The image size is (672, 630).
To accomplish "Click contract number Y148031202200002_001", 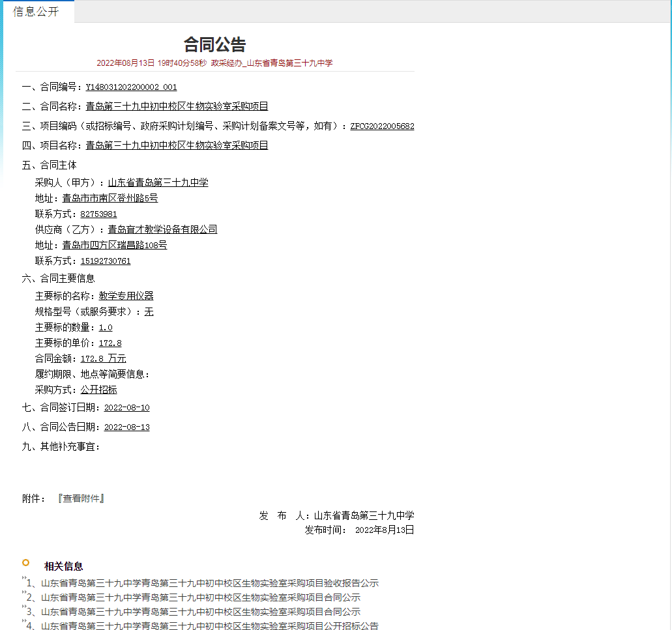I will click(131, 87).
